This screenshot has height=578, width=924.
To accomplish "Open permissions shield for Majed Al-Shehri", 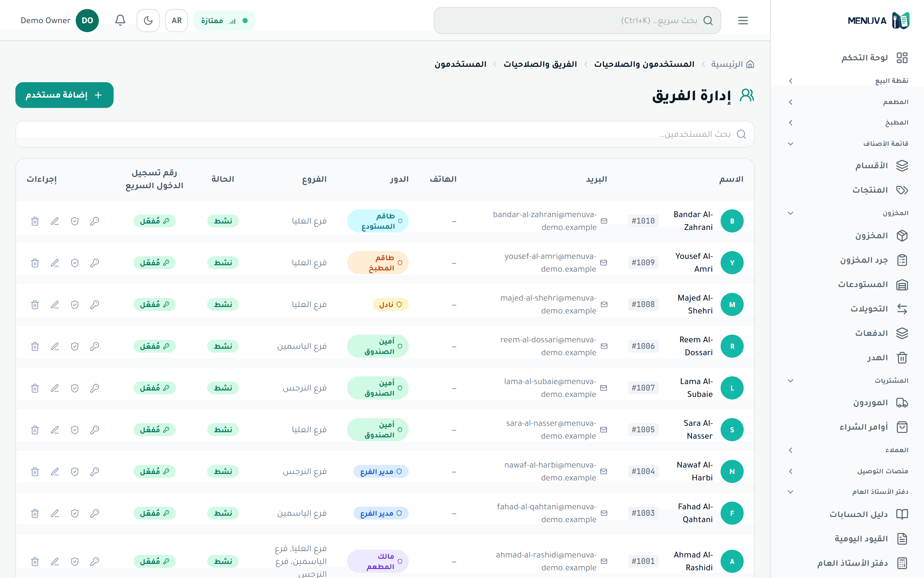I will coord(75,304).
